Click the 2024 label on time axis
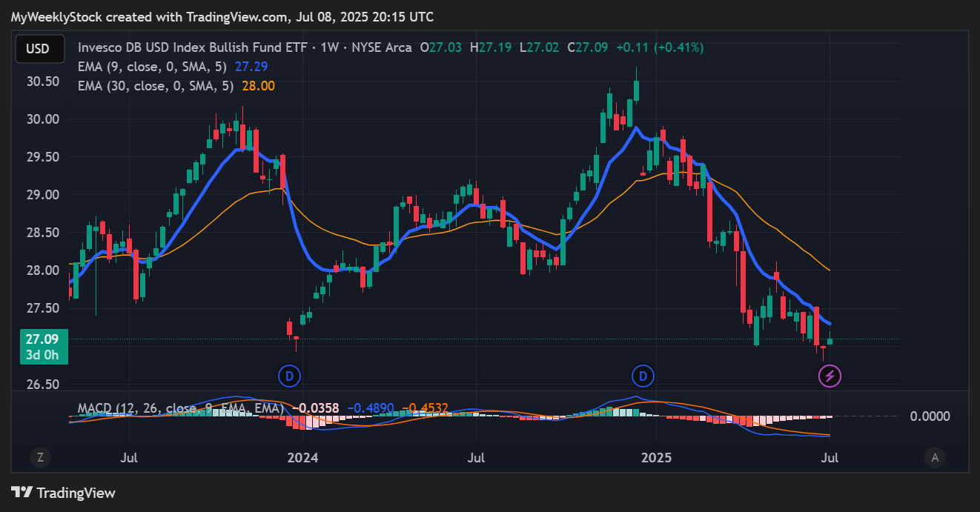980x512 pixels. point(302,458)
